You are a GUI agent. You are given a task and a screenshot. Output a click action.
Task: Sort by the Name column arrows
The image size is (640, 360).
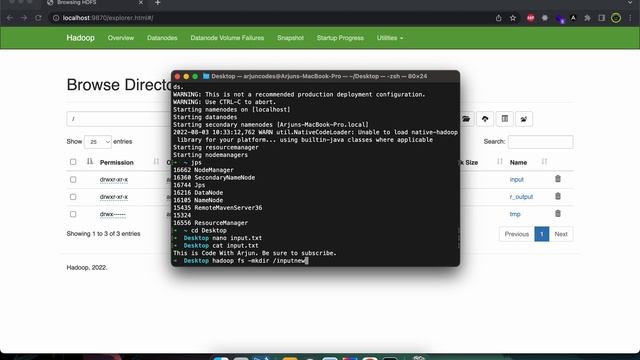(544, 162)
